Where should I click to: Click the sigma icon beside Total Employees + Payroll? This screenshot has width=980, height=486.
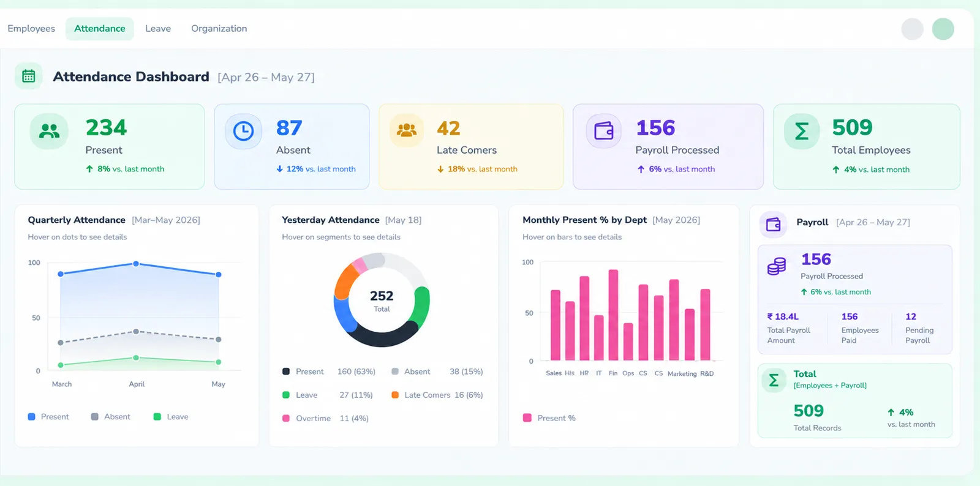pyautogui.click(x=774, y=381)
